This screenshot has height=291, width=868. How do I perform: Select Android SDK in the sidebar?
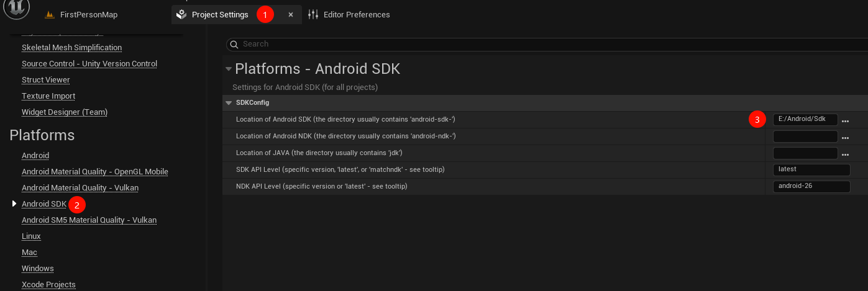coord(44,204)
